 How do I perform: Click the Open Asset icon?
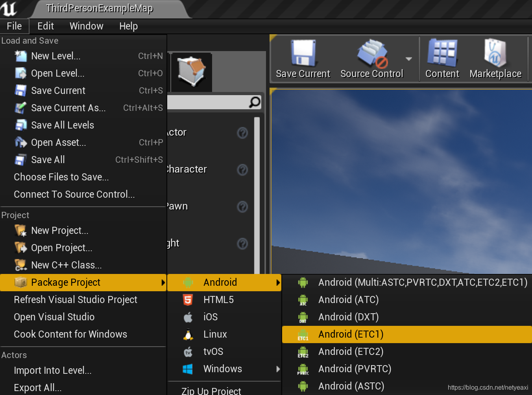[20, 143]
